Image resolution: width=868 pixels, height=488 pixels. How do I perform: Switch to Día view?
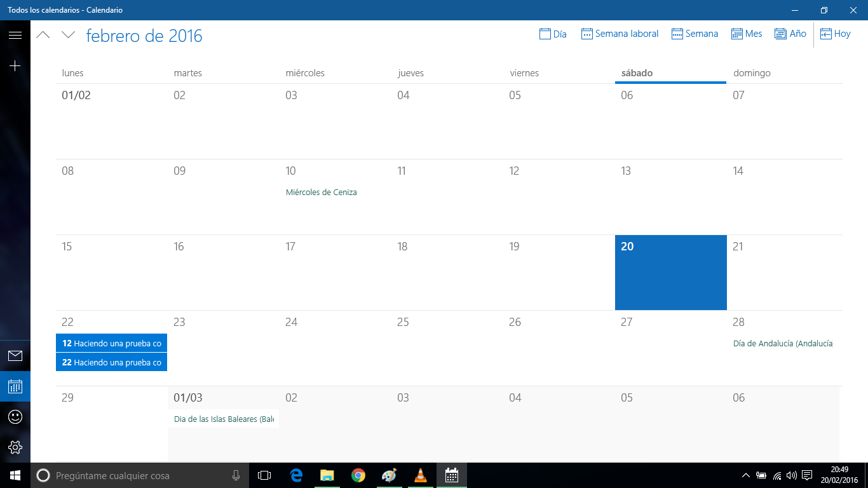coord(553,34)
